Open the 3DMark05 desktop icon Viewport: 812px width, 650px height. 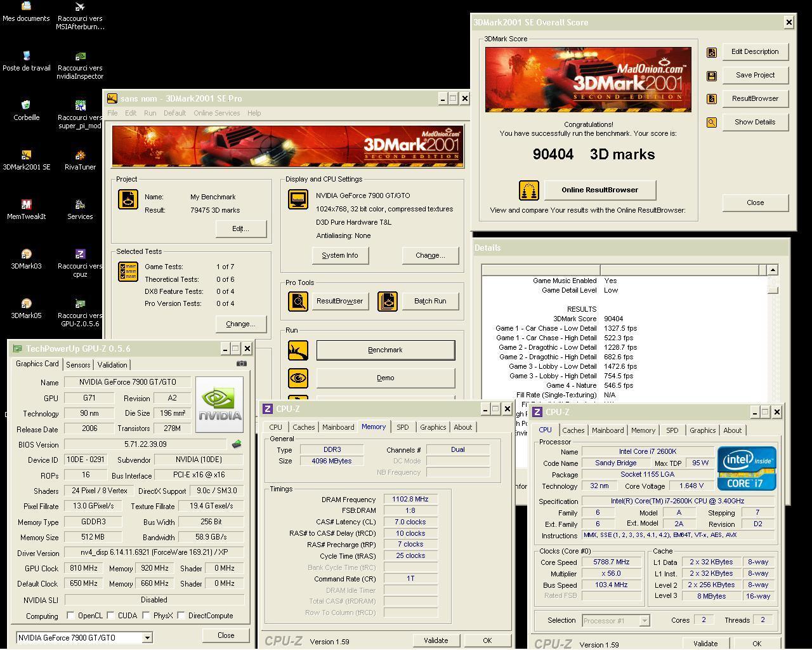click(x=26, y=304)
